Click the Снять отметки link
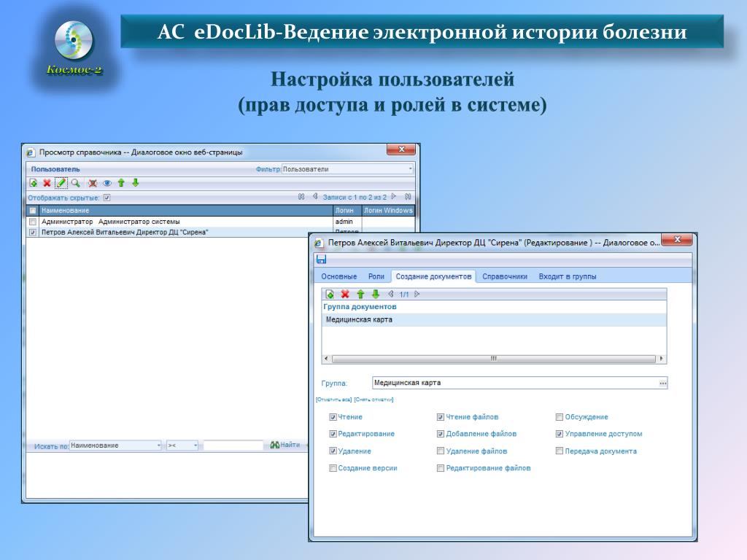This screenshot has height=560, width=747. (373, 400)
